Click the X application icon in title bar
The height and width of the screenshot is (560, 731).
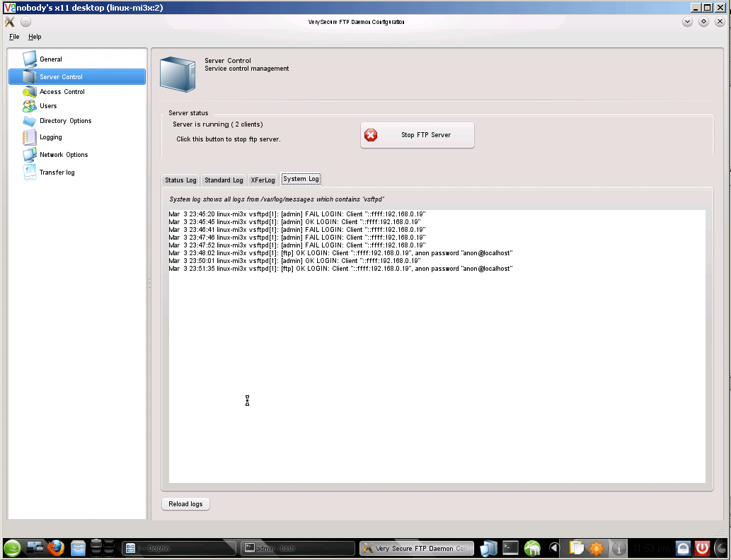[x=10, y=22]
